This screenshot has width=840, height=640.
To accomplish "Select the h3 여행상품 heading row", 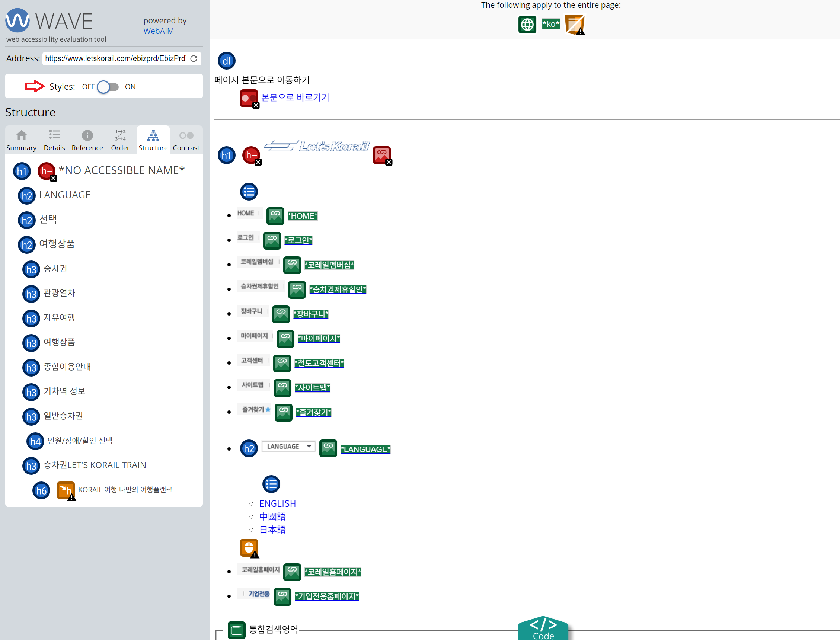I will tap(48, 342).
